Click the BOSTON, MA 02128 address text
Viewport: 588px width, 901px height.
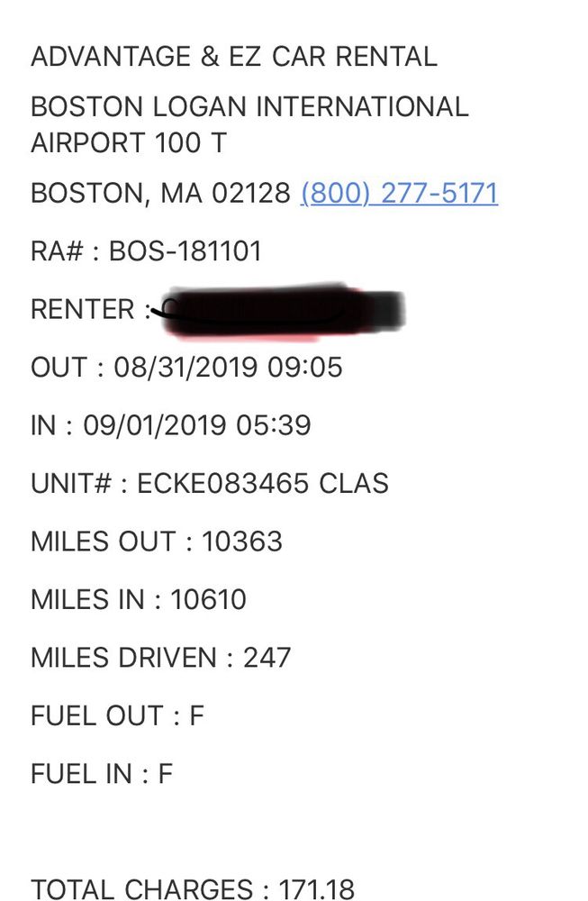(x=160, y=194)
